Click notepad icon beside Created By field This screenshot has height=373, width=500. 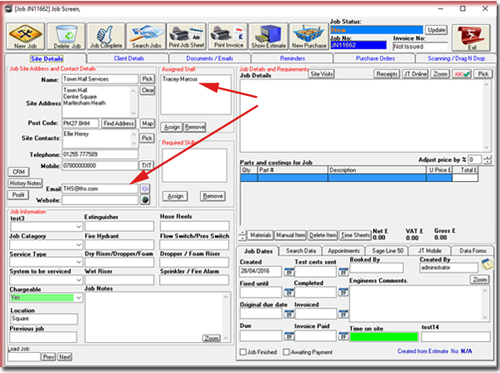click(x=487, y=264)
